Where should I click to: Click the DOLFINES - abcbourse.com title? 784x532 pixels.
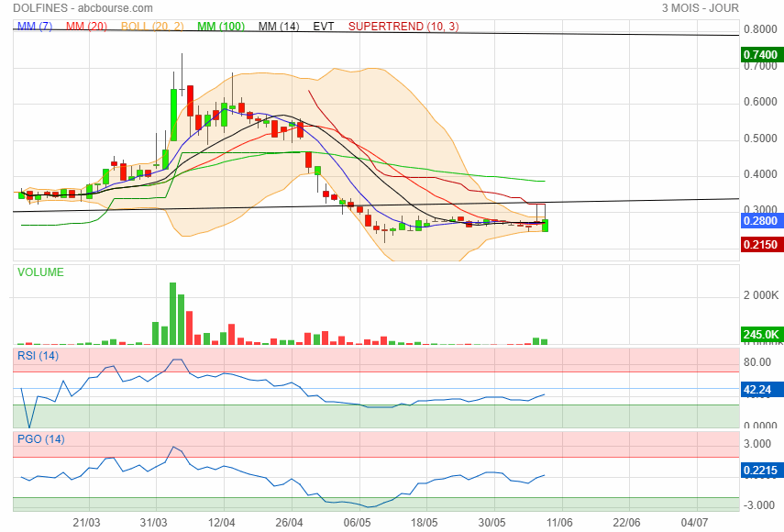point(83,8)
